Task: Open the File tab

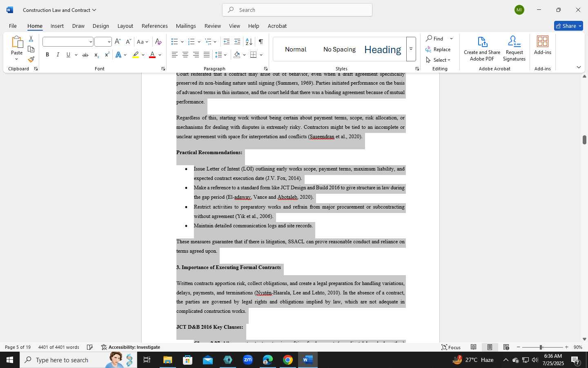Action: pyautogui.click(x=13, y=26)
